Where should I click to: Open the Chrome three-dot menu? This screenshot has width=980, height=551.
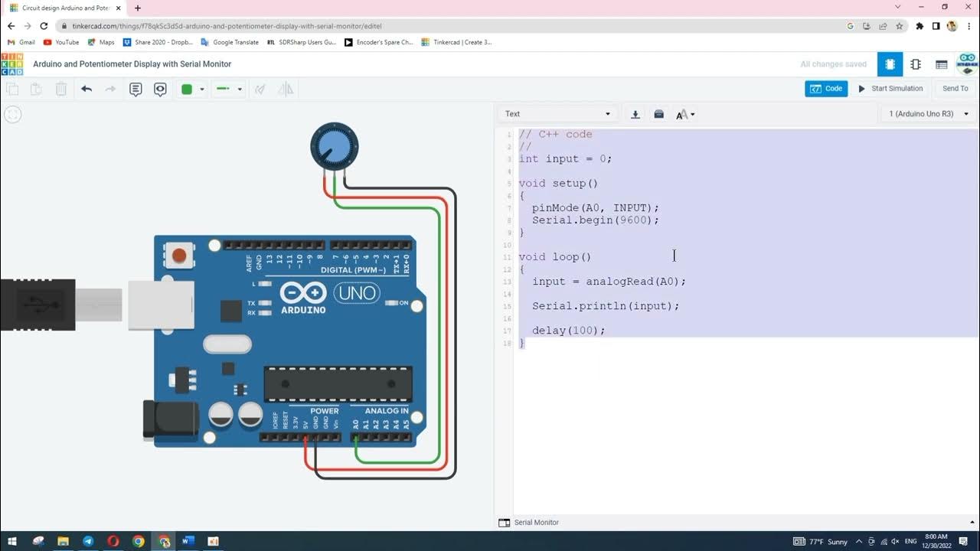[969, 26]
